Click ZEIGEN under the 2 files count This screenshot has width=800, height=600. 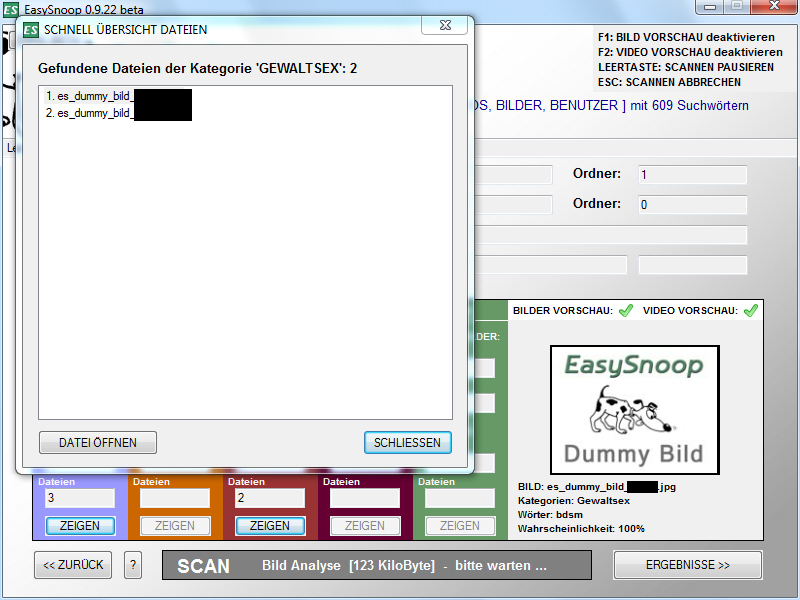[x=270, y=526]
